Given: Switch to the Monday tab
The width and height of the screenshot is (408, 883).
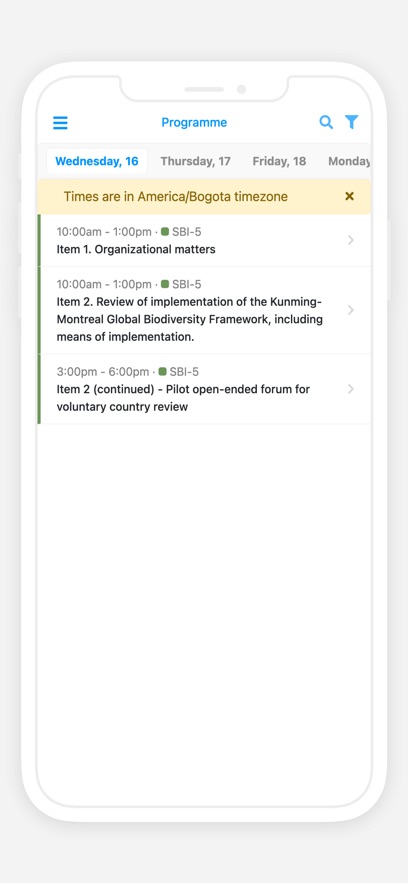Looking at the screenshot, I should tap(349, 162).
